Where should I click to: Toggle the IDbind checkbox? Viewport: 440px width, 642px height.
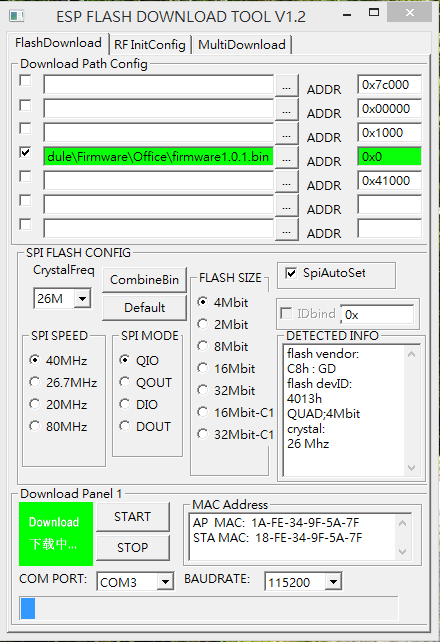(286, 314)
